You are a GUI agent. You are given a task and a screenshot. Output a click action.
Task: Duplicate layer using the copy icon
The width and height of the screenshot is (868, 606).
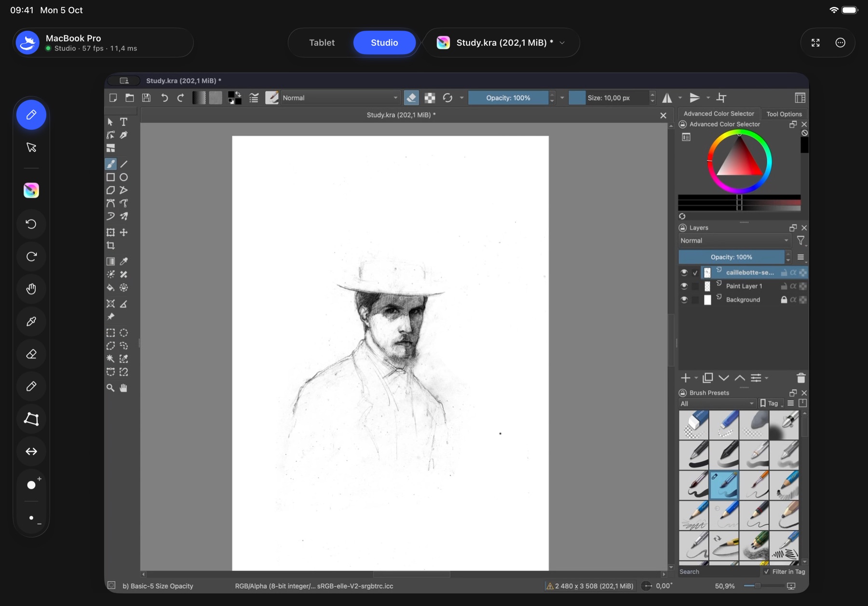[708, 378]
